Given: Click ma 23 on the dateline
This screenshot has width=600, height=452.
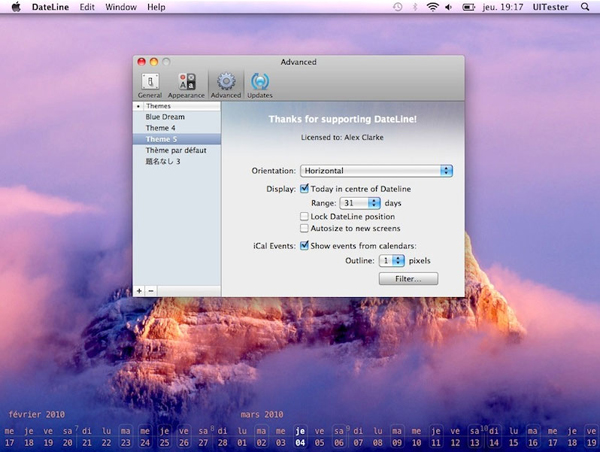Looking at the screenshot, I should click(x=126, y=437).
